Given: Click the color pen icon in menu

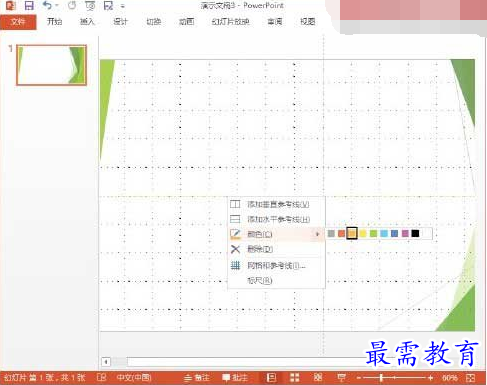Looking at the screenshot, I should [x=235, y=234].
